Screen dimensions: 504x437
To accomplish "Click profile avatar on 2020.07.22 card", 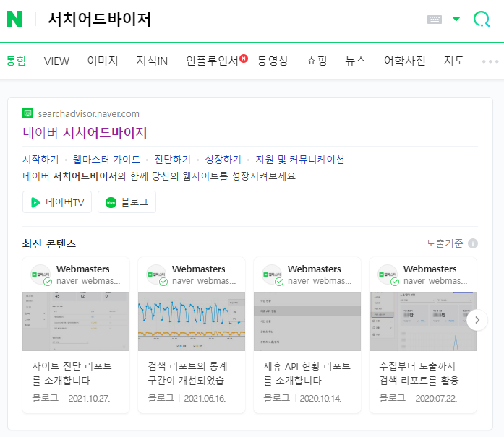I will pos(388,274).
